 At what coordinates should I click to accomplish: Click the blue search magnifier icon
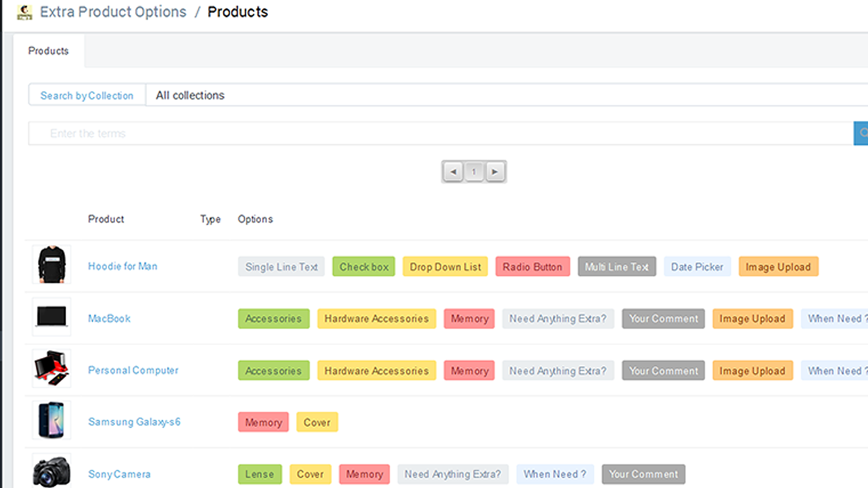coord(863,133)
